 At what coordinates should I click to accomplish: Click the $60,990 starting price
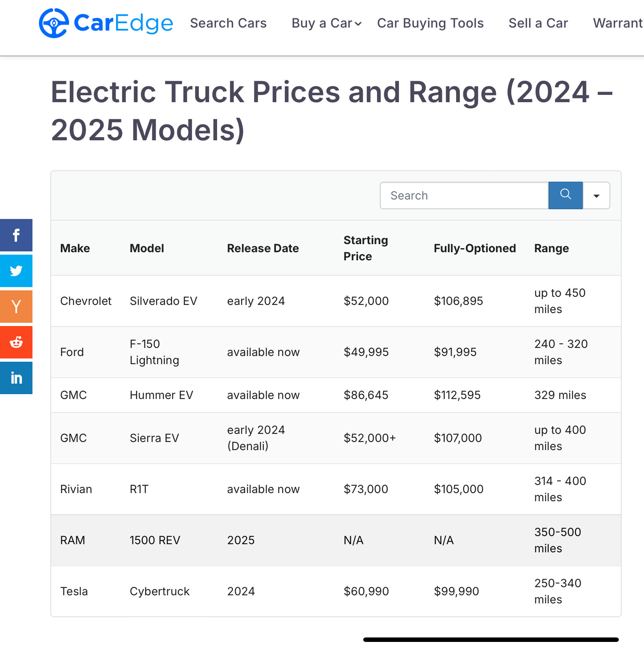[x=366, y=591]
